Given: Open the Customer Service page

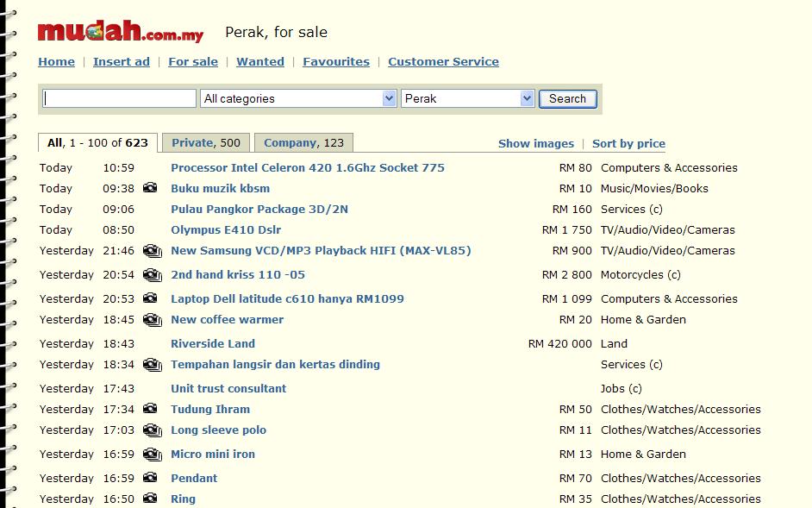Looking at the screenshot, I should [443, 62].
